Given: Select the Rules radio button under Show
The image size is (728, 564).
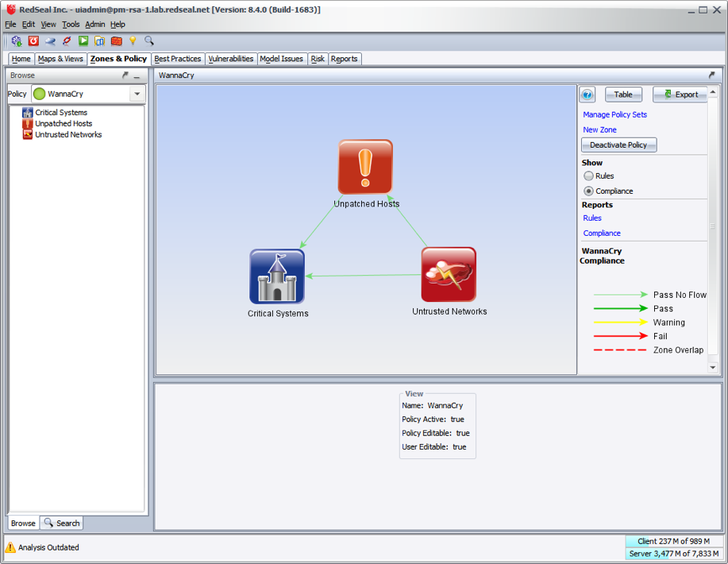Looking at the screenshot, I should point(589,176).
